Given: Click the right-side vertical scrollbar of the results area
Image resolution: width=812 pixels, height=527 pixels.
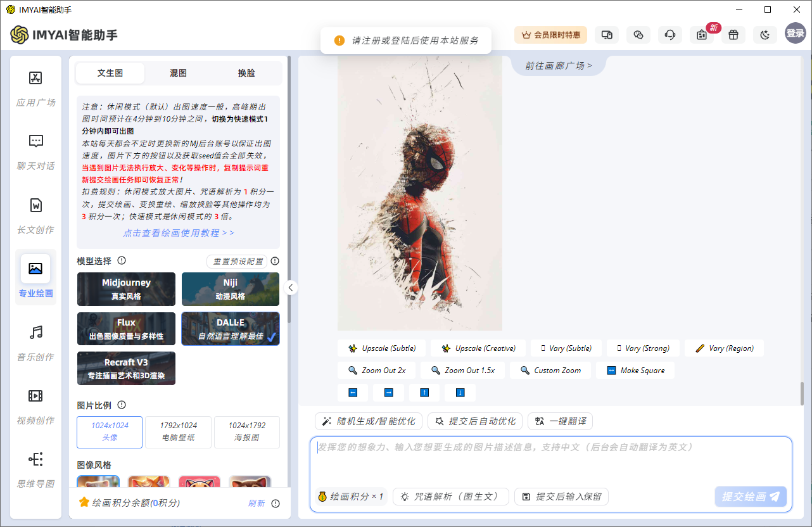Looking at the screenshot, I should [802, 393].
